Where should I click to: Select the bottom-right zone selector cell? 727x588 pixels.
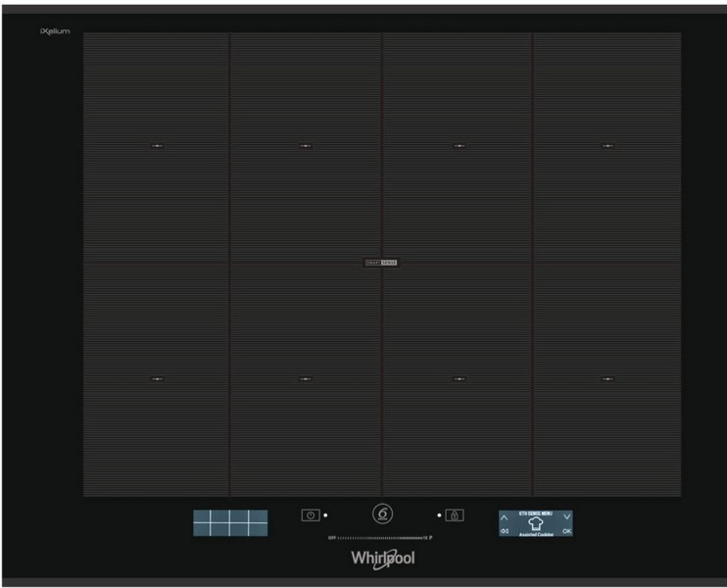click(259, 529)
